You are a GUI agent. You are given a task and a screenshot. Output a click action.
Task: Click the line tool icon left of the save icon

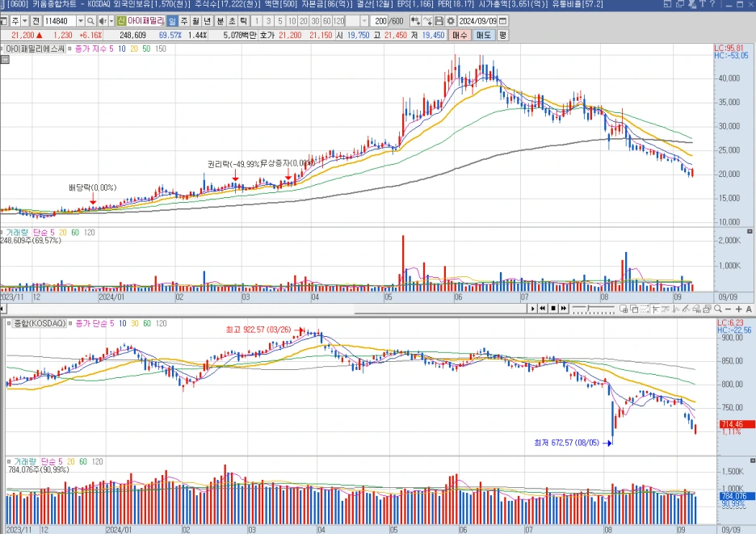[427, 21]
